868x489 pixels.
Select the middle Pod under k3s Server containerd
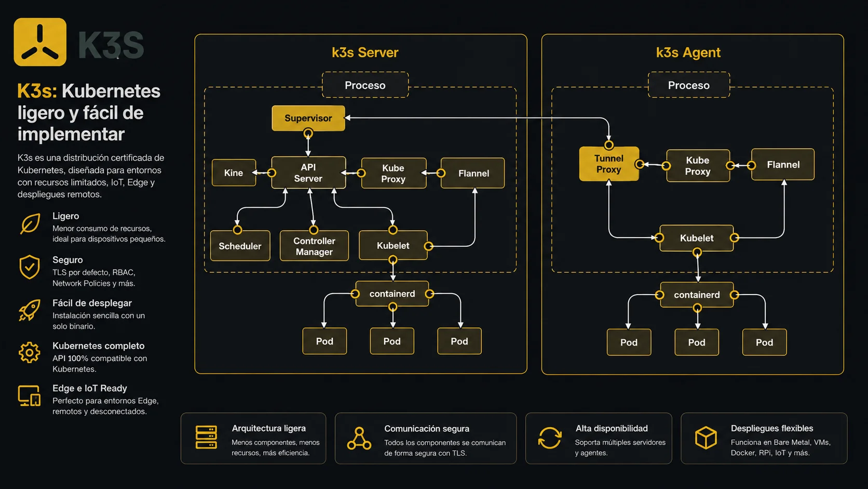(392, 341)
